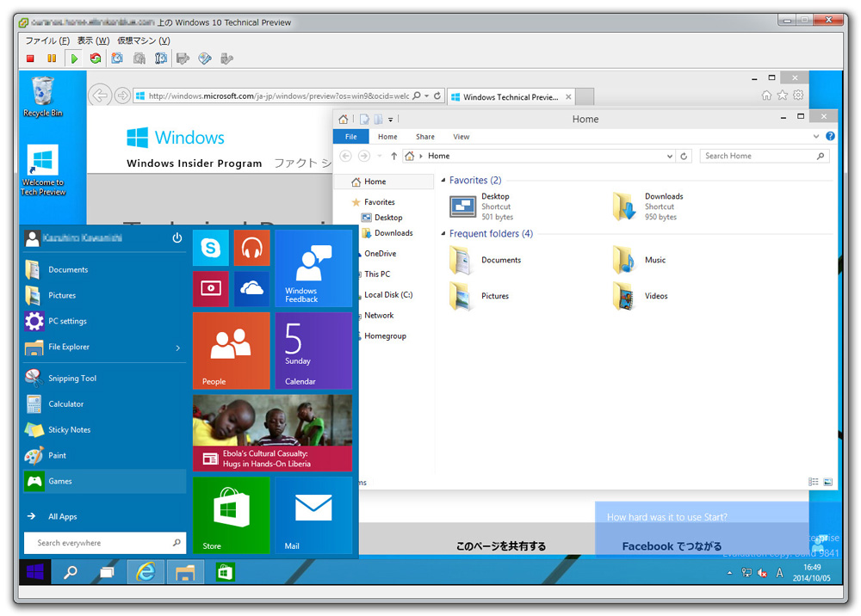The image size is (861, 616).
Task: Select OneDrive in the navigation pane
Action: click(x=380, y=254)
